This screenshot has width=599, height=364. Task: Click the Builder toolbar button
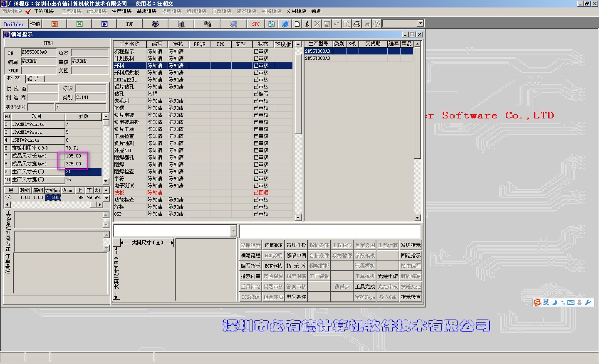[x=14, y=24]
